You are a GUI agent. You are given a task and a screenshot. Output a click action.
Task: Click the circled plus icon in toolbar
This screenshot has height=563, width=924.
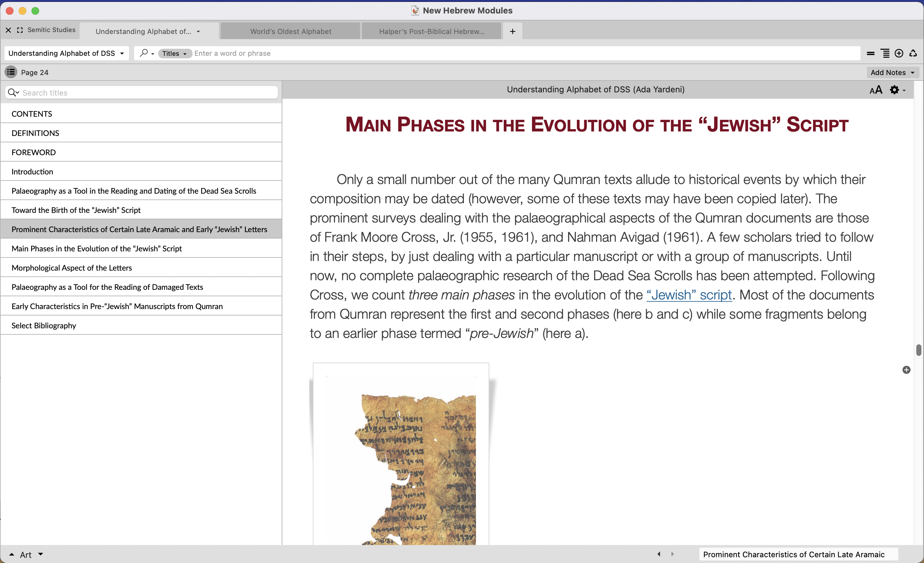899,53
